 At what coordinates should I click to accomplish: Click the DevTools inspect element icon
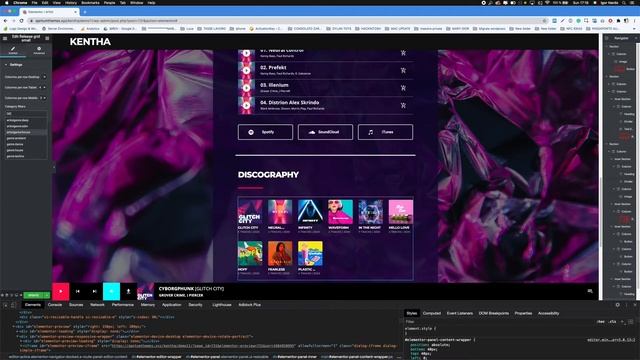[x=6, y=305]
